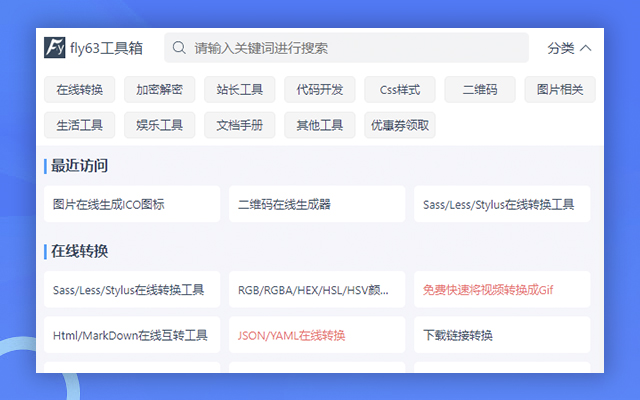The image size is (640, 400).
Task: Select the 二维码 category tag
Action: pos(480,89)
